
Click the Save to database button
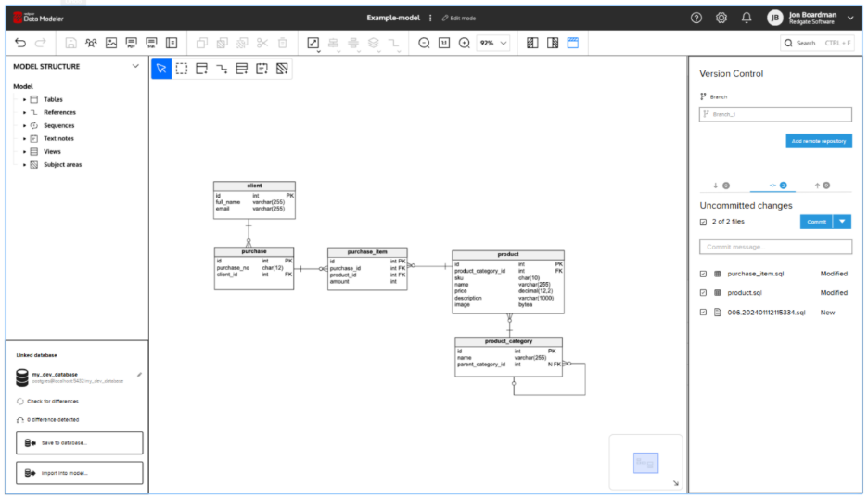(x=80, y=443)
